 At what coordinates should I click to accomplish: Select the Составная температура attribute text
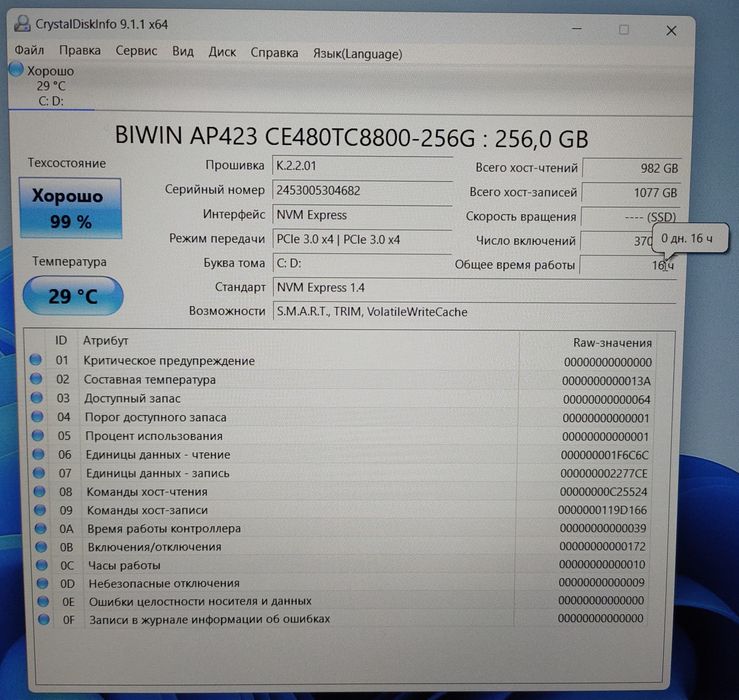150,379
